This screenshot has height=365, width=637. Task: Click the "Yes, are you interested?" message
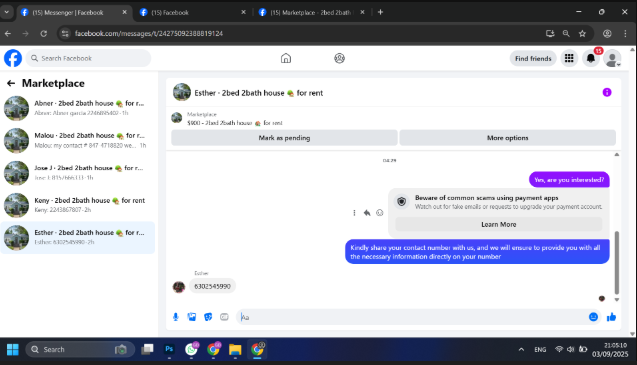click(569, 180)
